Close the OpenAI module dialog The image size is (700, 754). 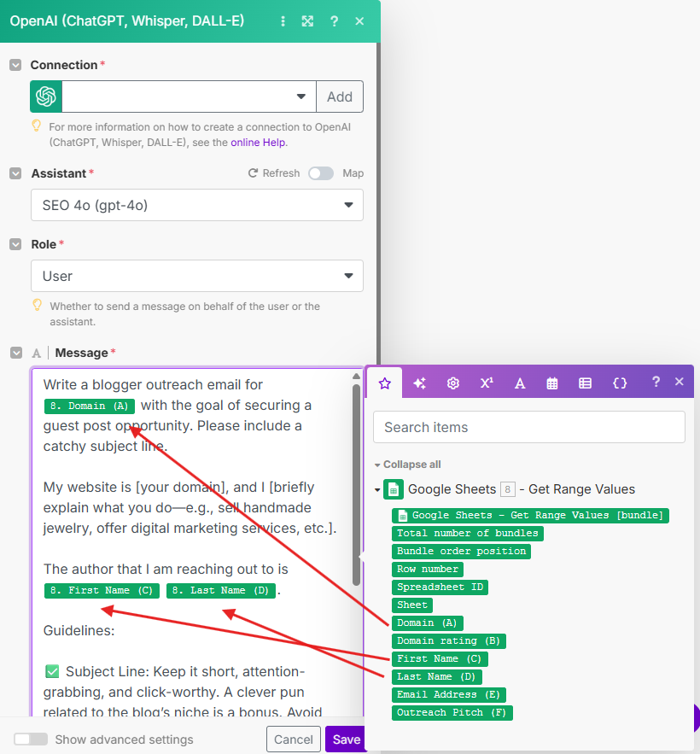click(x=359, y=21)
